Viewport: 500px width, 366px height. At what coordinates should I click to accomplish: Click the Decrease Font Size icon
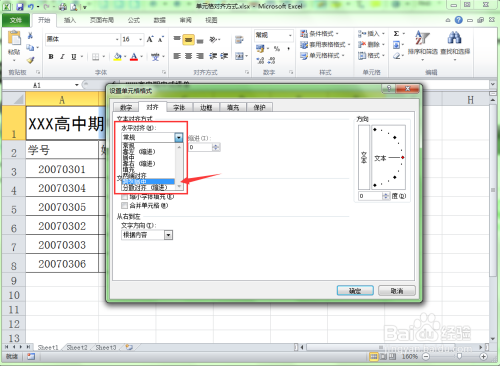click(161, 39)
